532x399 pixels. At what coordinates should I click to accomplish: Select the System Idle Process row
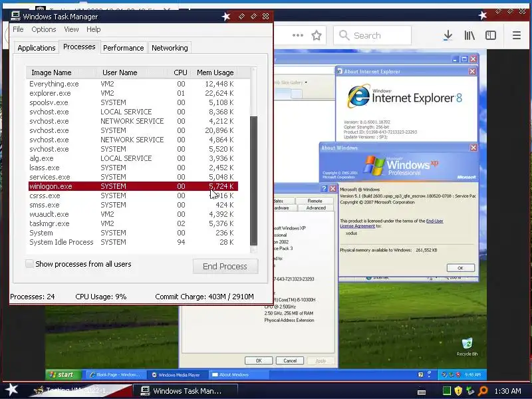[134, 242]
